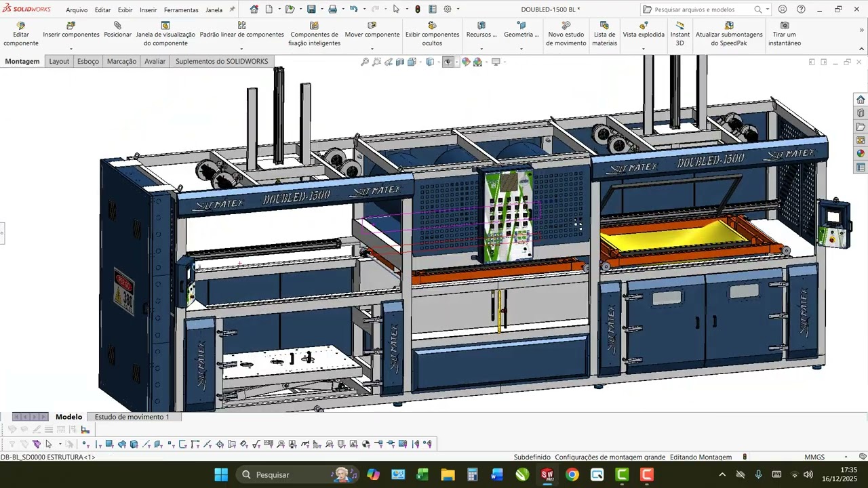Image resolution: width=868 pixels, height=488 pixels.
Task: Switch to the Esboço tab
Action: click(x=88, y=61)
